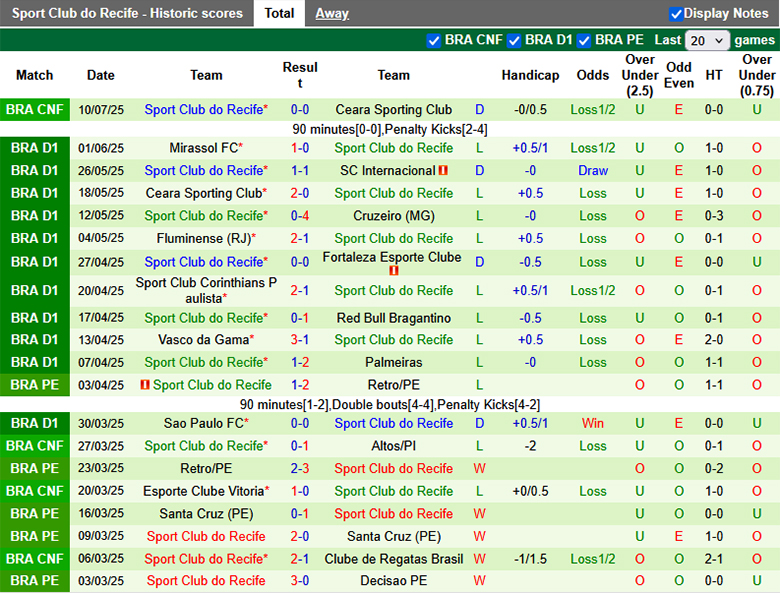The image size is (780, 593).
Task: Open Esporte Clube Vitoria team link
Action: (203, 491)
